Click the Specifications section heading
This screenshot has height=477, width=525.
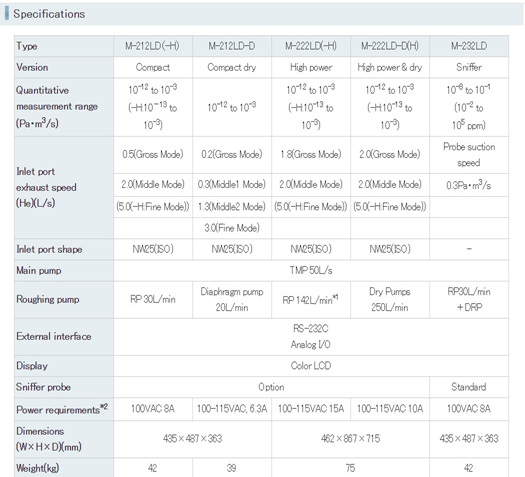pyautogui.click(x=49, y=14)
